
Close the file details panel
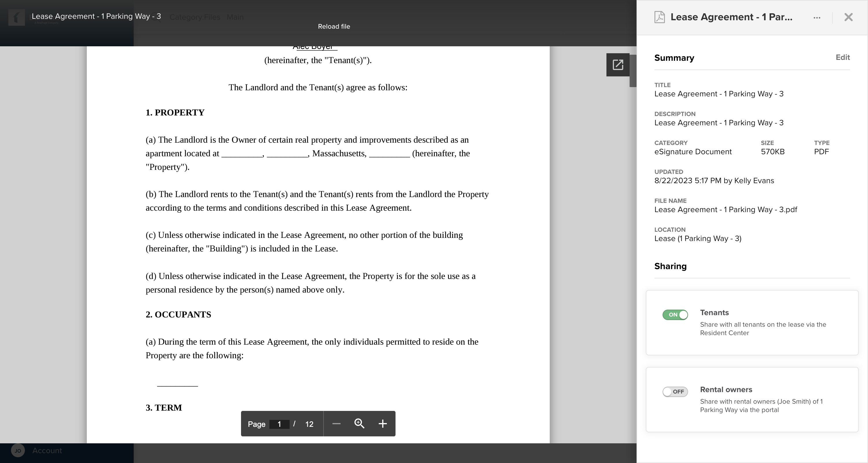tap(848, 17)
